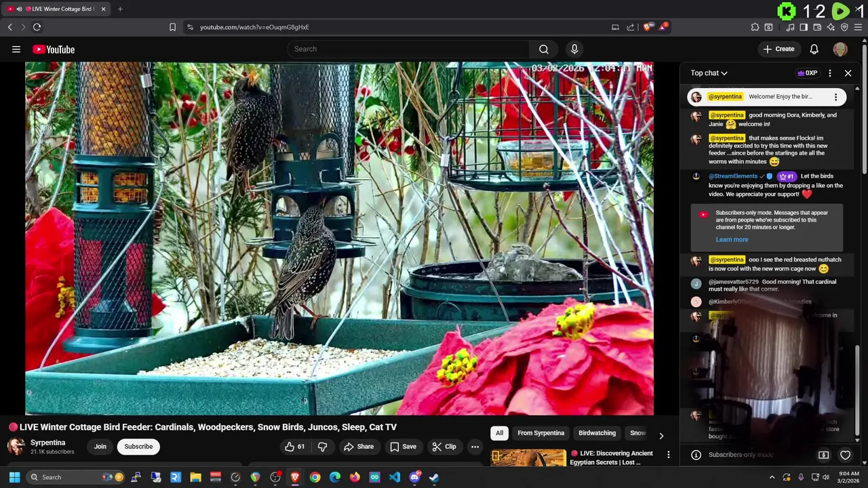Toggle the browser sidebar panel

(x=804, y=27)
